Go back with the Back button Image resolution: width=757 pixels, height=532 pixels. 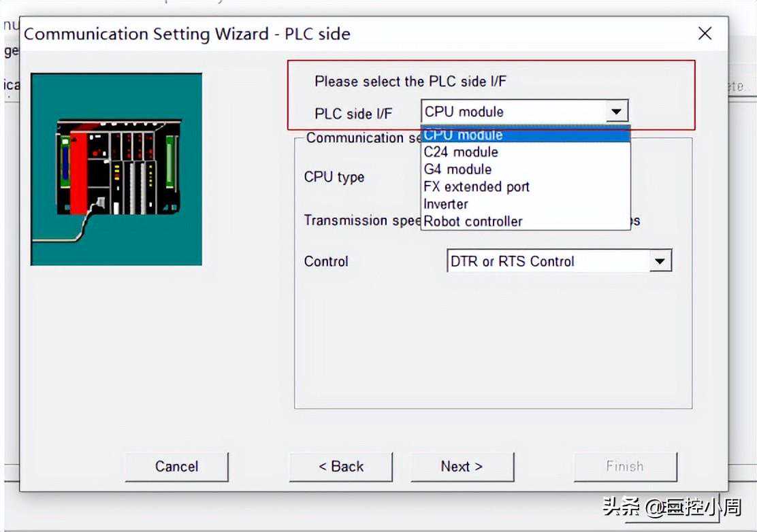tap(341, 467)
